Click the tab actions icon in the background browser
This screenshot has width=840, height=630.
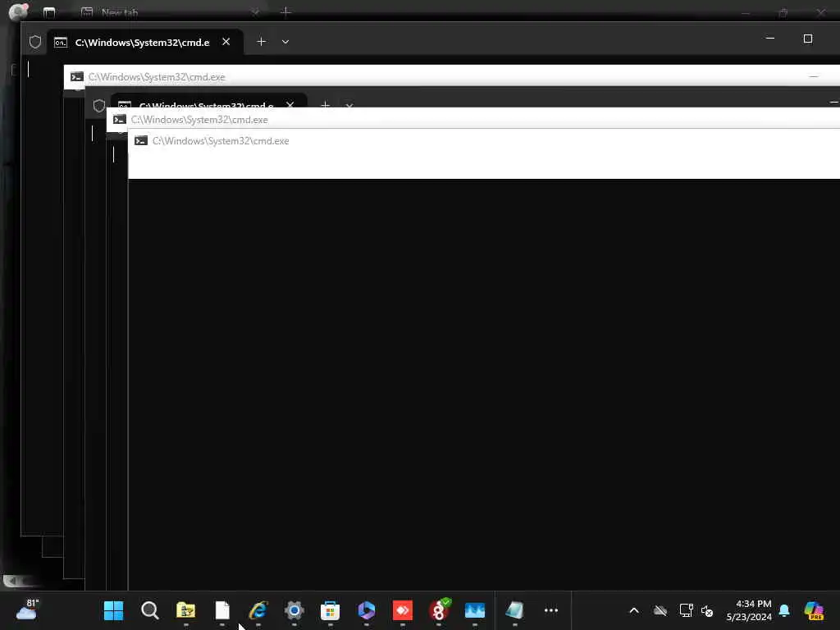49,11
